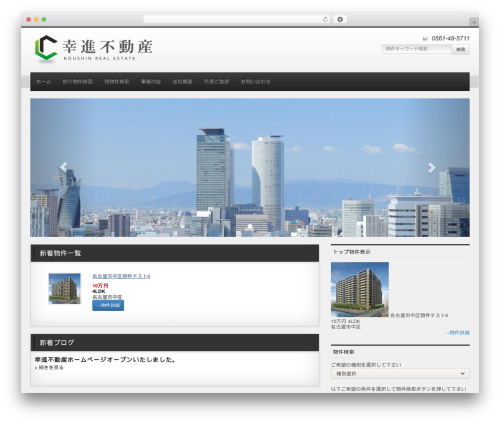Viewport: 500px width, 423px height.
Task: Open the 会社概要 navigation item
Action: click(182, 82)
